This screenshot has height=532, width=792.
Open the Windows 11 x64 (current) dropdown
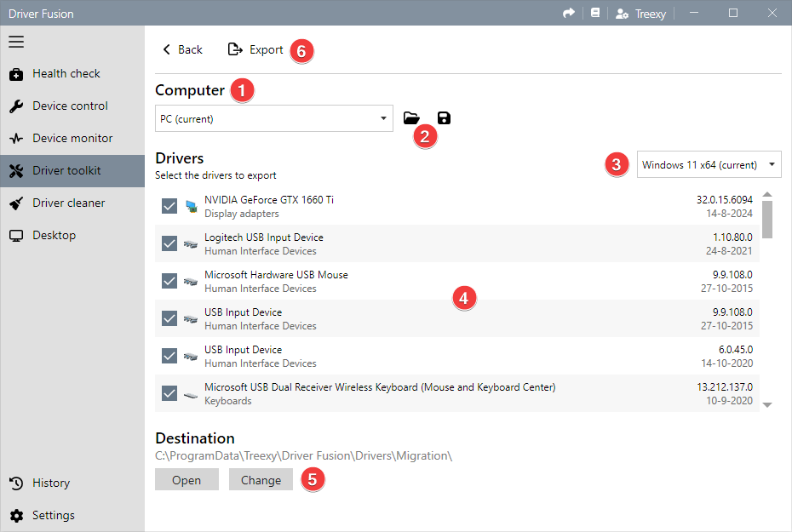(x=709, y=164)
